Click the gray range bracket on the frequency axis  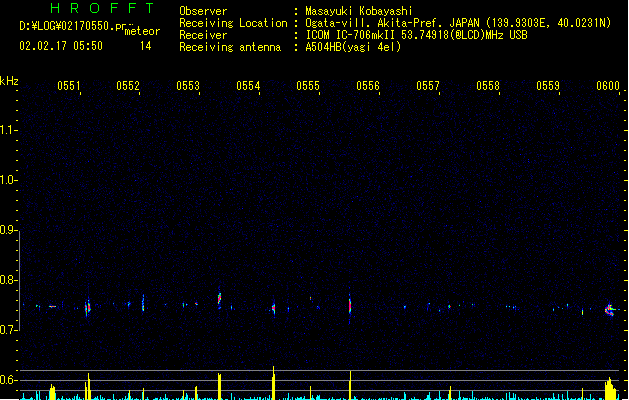19,280
